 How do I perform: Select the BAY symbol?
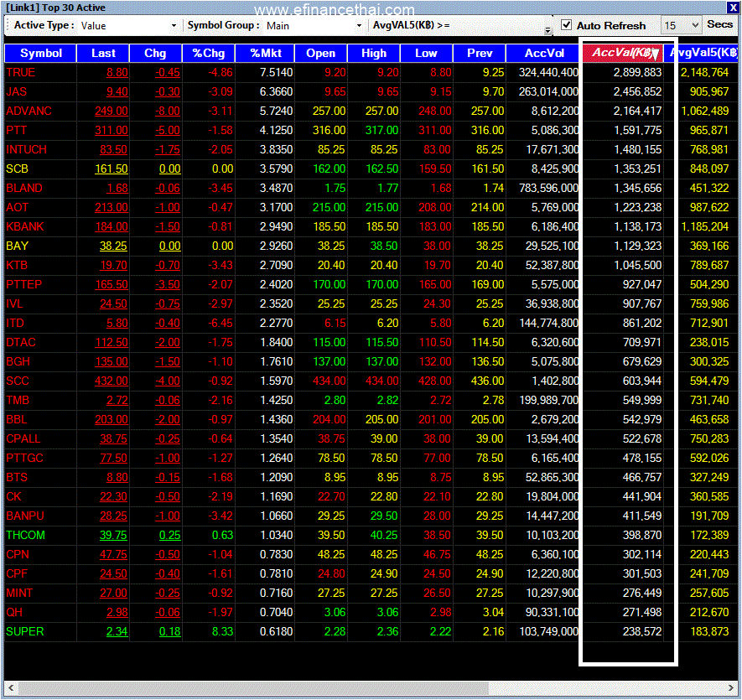pos(17,246)
